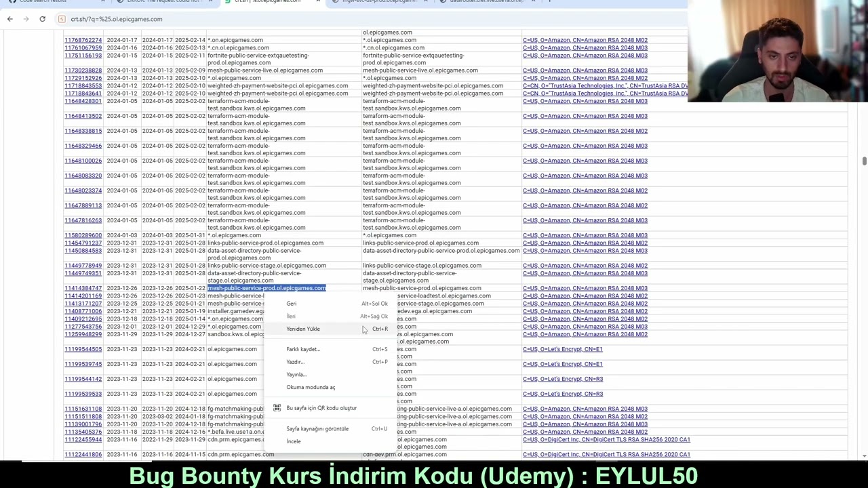Open certificate ID 11718843553
Viewport: 868px width, 488px height.
click(83, 86)
